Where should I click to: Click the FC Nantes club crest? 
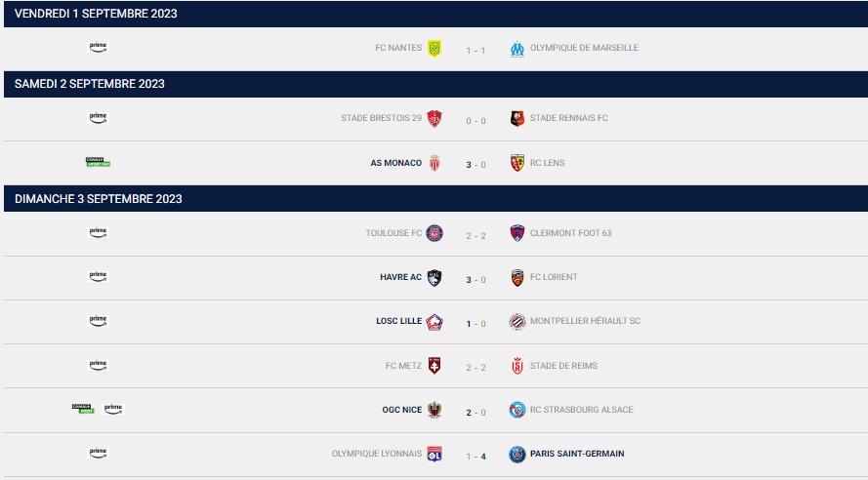[434, 49]
